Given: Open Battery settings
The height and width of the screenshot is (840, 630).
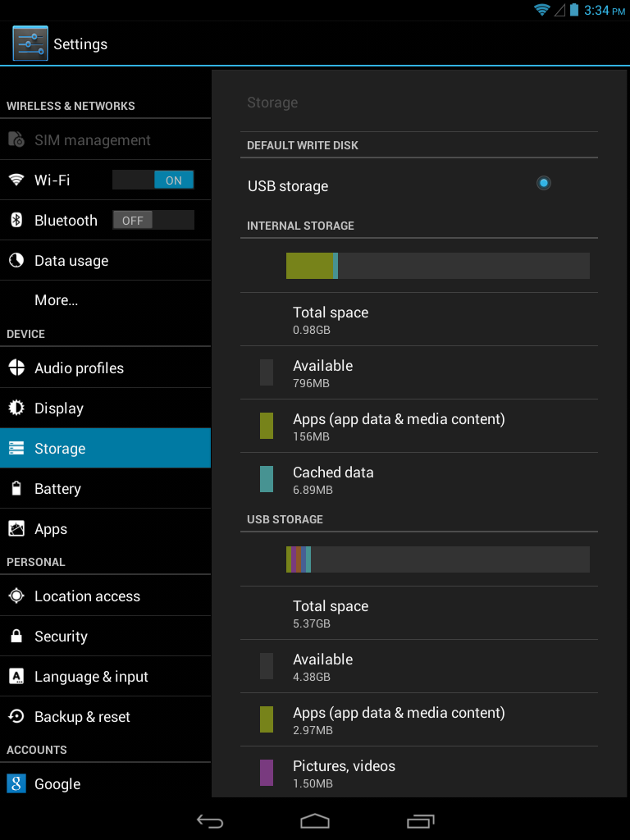Looking at the screenshot, I should coord(105,489).
